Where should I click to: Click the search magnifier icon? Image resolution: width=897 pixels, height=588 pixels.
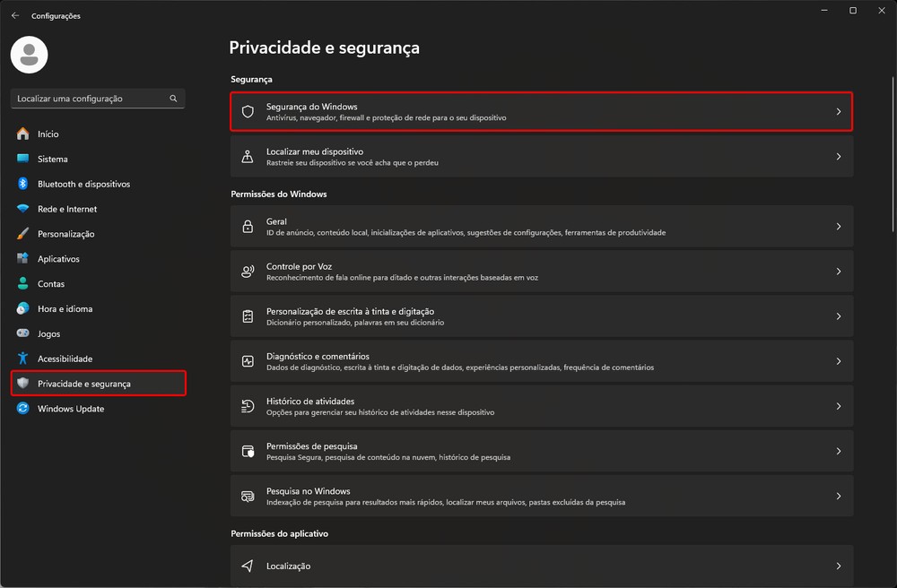click(x=174, y=99)
